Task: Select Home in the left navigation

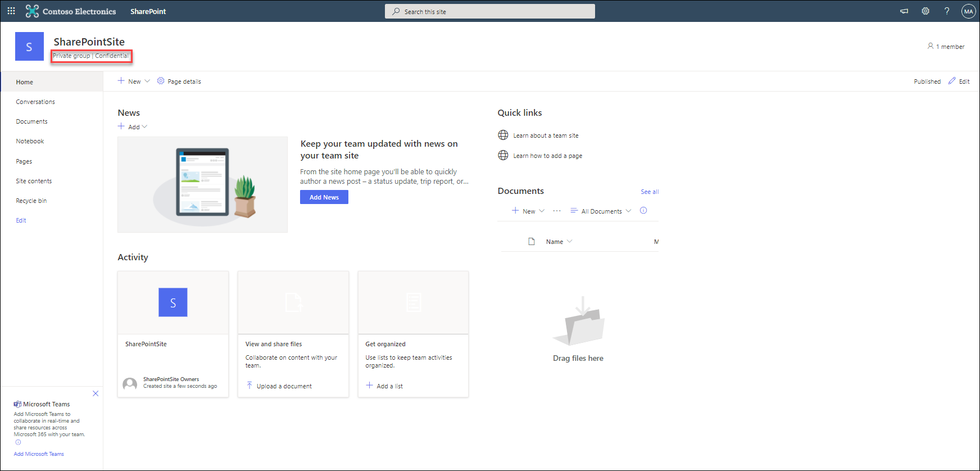Action: tap(52, 82)
